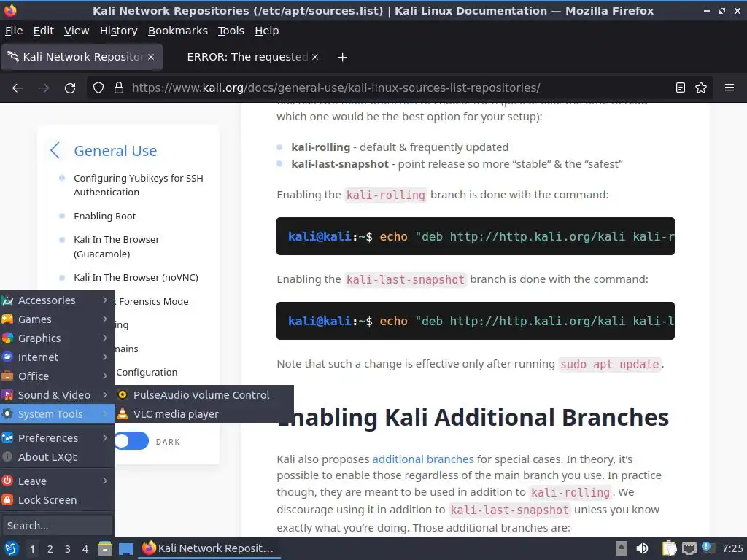Open the Enabling Root sidebar link
The image size is (747, 560).
point(105,216)
